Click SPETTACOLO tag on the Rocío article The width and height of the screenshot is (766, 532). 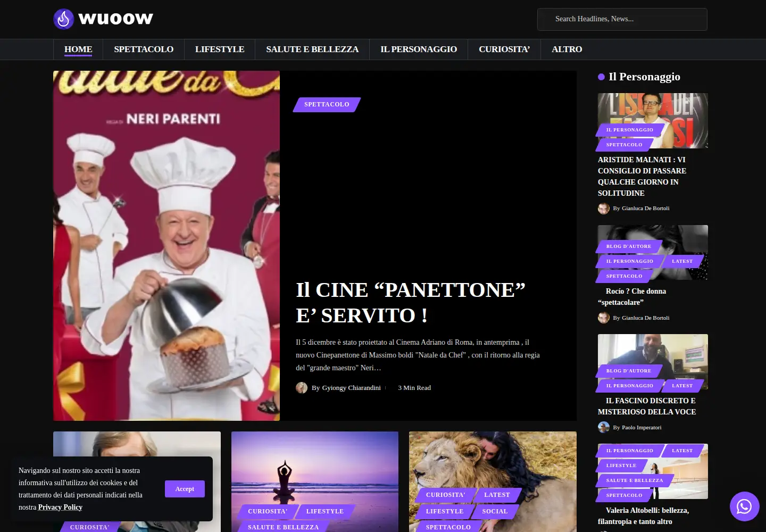625,276
